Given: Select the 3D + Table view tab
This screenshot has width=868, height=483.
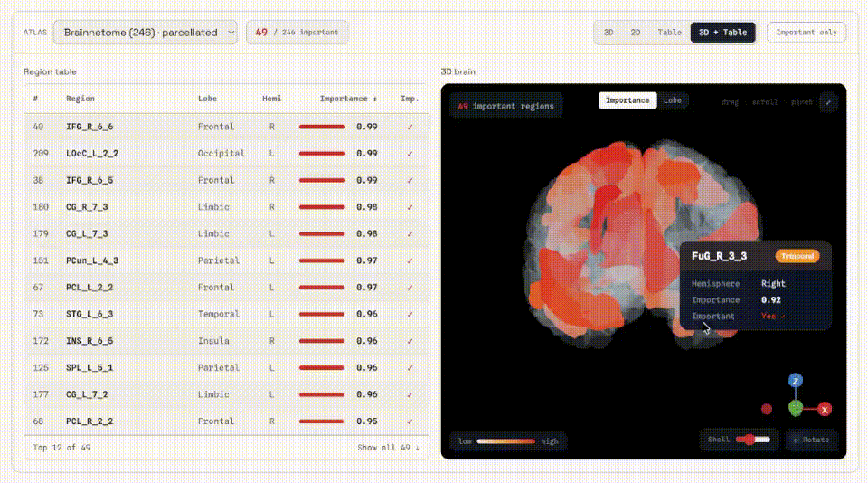Looking at the screenshot, I should (x=722, y=33).
